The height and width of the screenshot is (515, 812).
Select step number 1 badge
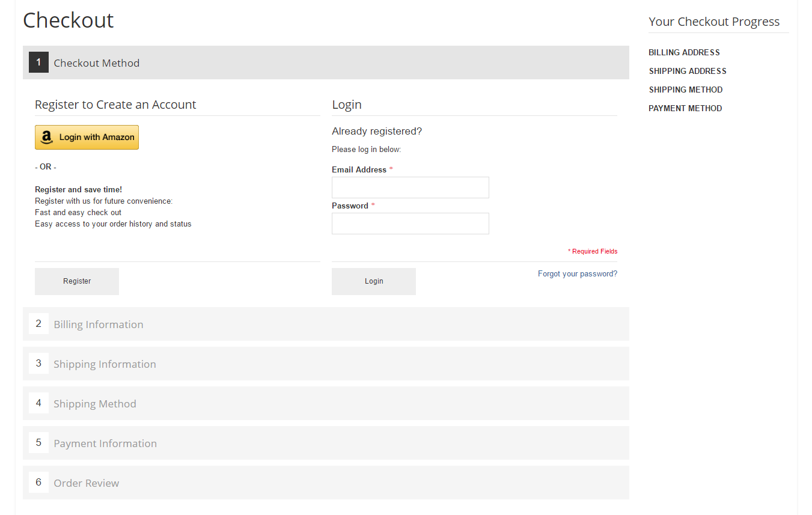point(38,62)
